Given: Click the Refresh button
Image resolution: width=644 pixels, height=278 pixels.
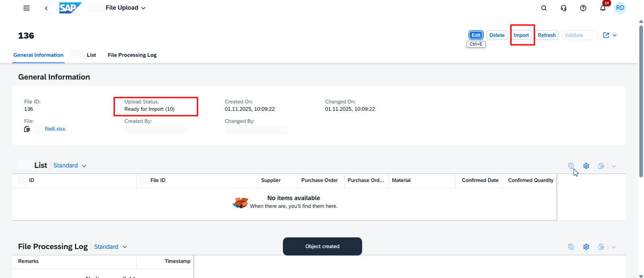Looking at the screenshot, I should click(x=547, y=35).
